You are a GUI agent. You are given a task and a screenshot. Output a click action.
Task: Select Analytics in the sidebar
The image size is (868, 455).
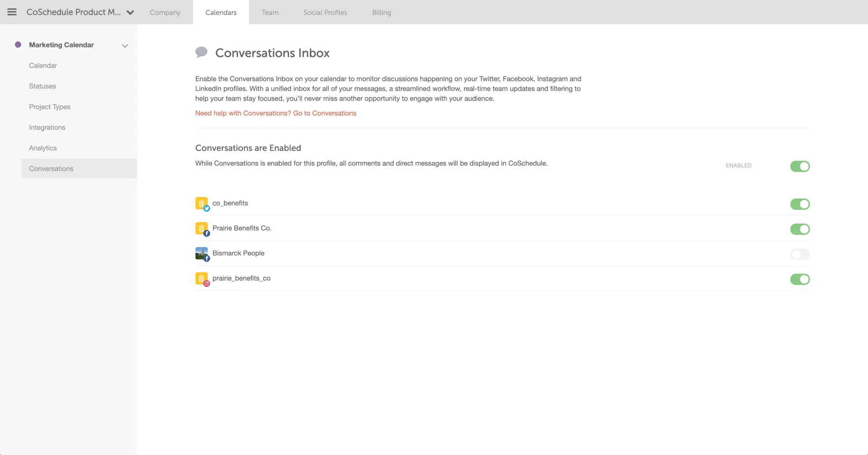[x=43, y=148]
